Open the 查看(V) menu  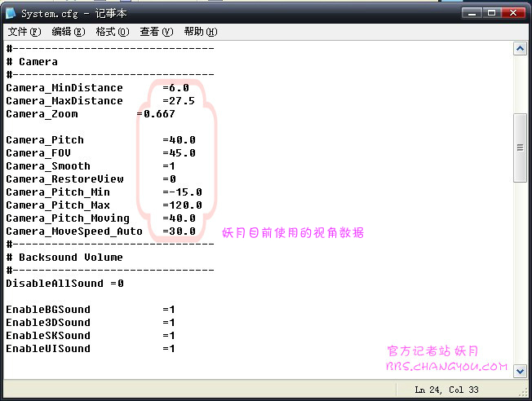coord(157,32)
